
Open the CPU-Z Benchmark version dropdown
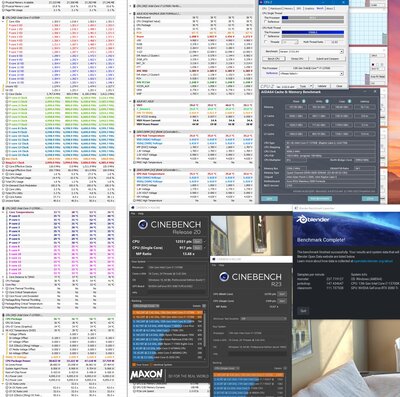[x=311, y=52]
